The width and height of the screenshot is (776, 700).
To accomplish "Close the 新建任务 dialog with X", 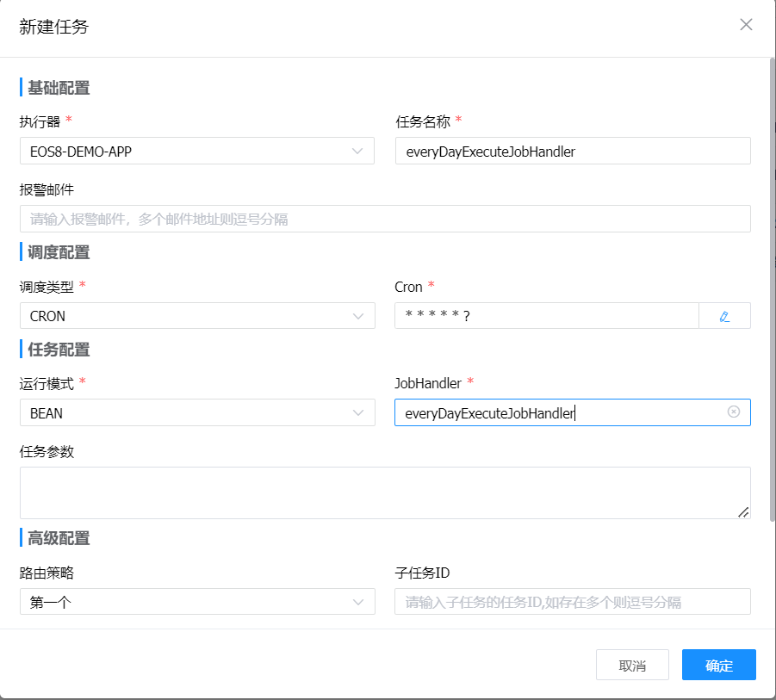I will click(746, 24).
